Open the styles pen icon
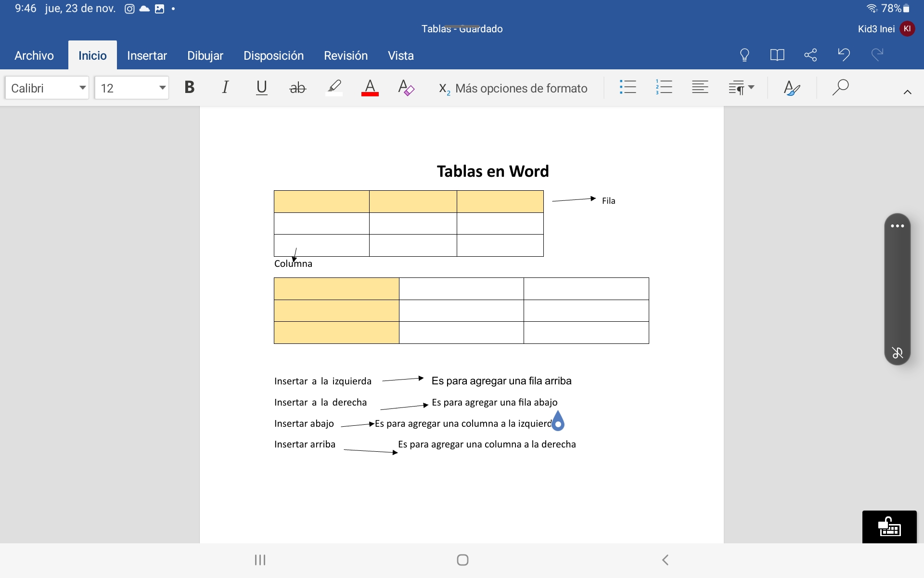Screen dimensions: 924x578 (x=791, y=88)
